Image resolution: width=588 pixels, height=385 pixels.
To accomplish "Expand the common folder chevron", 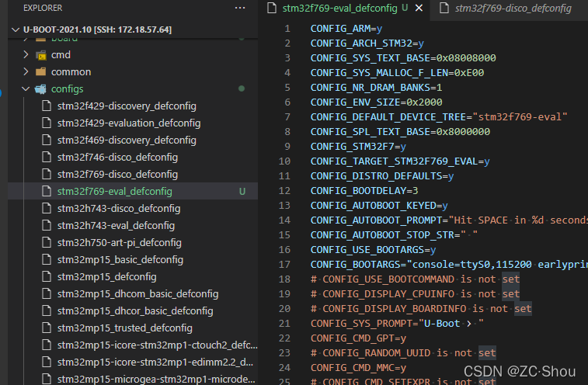I will coord(26,71).
